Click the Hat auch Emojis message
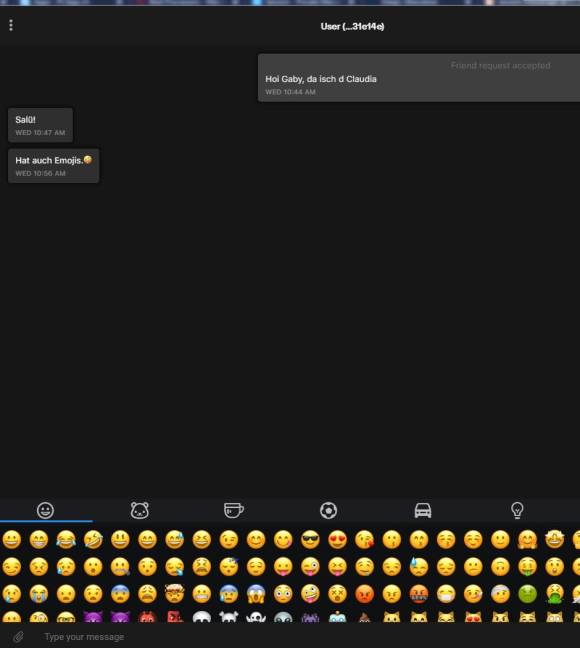580x648 pixels. coord(54,166)
